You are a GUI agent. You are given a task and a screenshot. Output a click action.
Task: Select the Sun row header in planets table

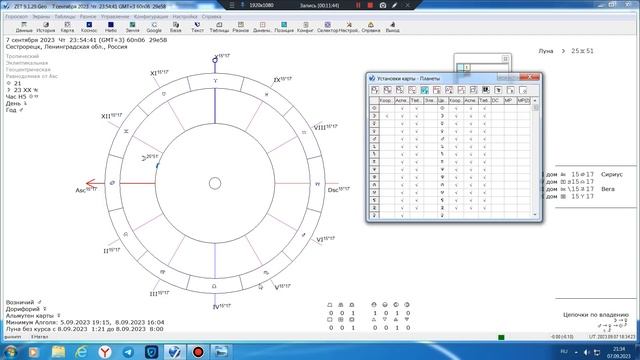click(x=374, y=108)
